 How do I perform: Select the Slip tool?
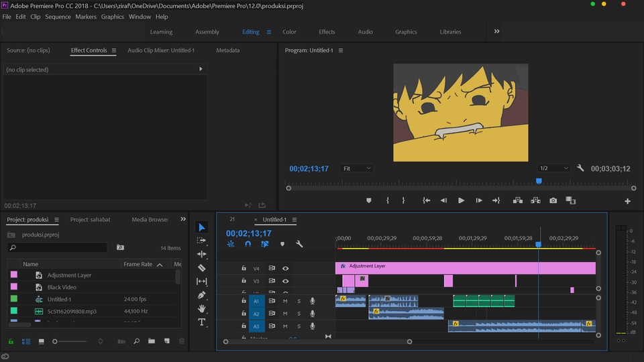click(202, 281)
